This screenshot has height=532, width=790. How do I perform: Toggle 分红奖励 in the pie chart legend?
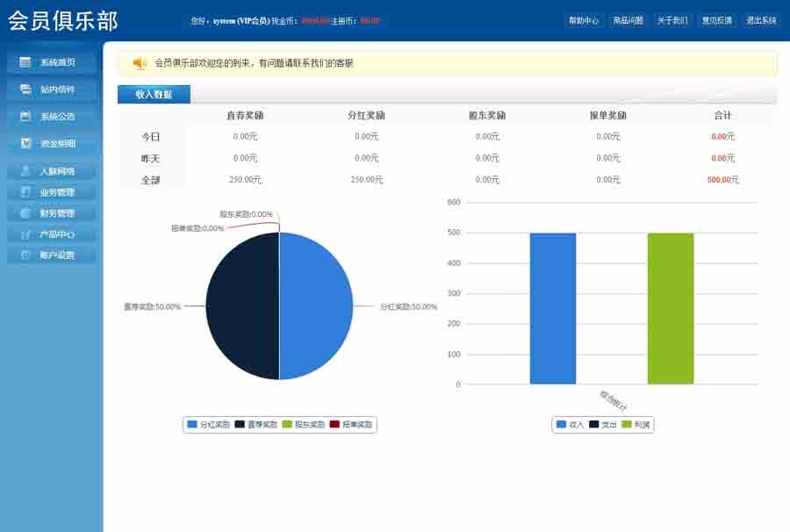[x=204, y=424]
